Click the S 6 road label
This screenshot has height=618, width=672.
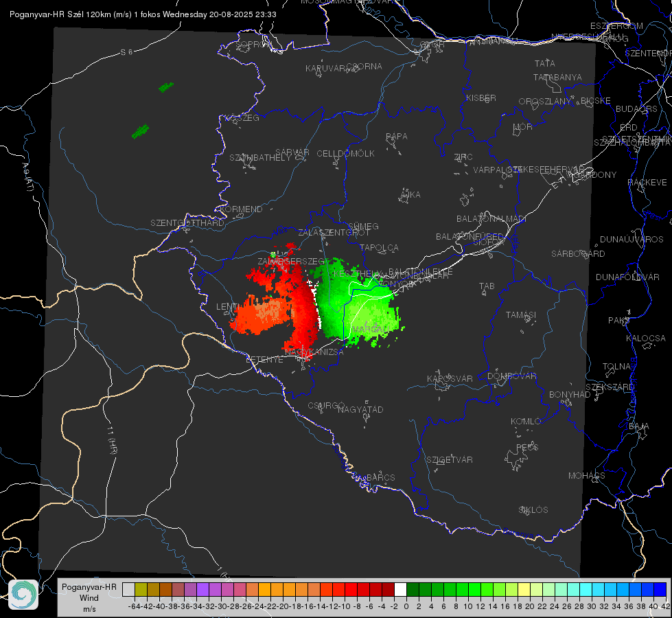click(x=126, y=52)
